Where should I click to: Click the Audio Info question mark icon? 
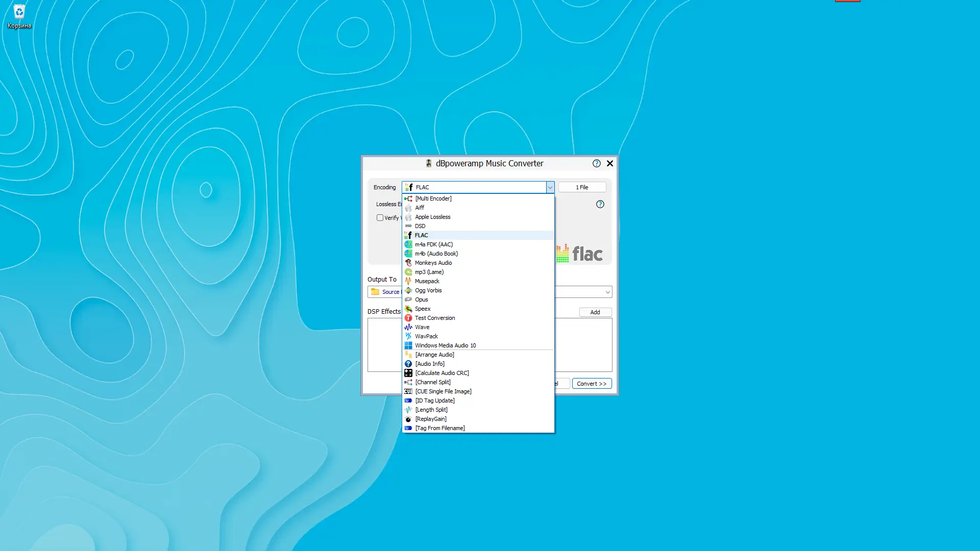click(408, 364)
